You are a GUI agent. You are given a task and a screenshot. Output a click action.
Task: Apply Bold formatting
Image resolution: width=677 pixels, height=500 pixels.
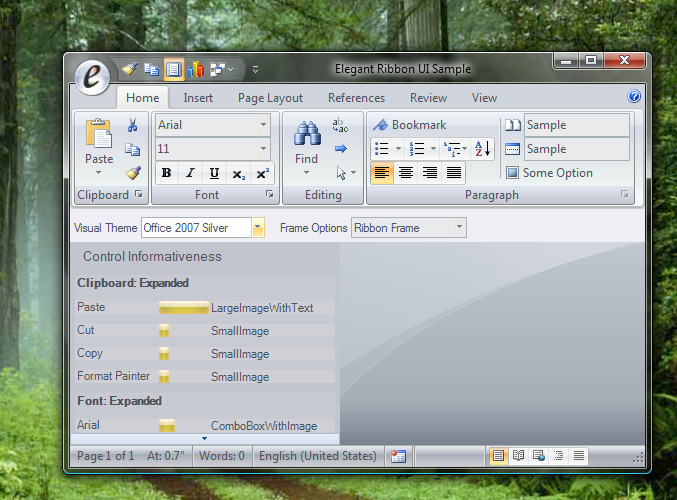[166, 173]
